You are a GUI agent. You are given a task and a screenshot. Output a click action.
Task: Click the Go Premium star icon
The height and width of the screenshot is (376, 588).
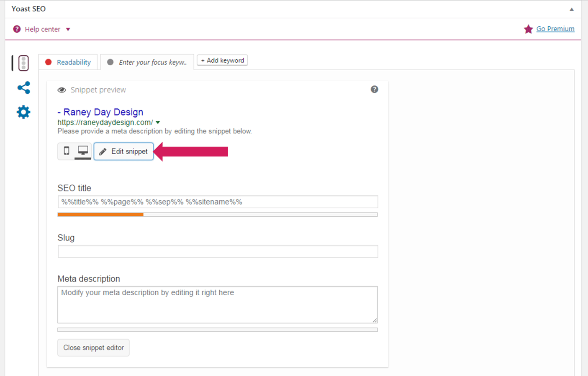(x=528, y=29)
